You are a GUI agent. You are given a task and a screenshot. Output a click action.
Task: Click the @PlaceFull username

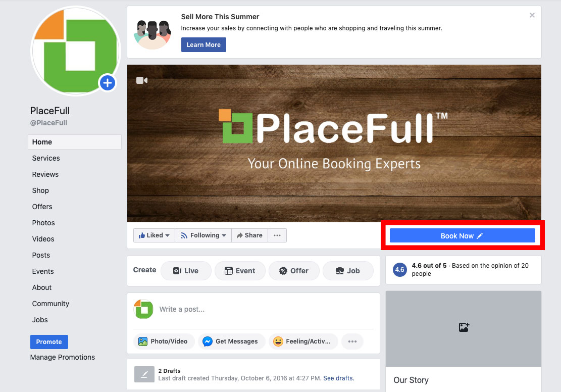(x=48, y=123)
